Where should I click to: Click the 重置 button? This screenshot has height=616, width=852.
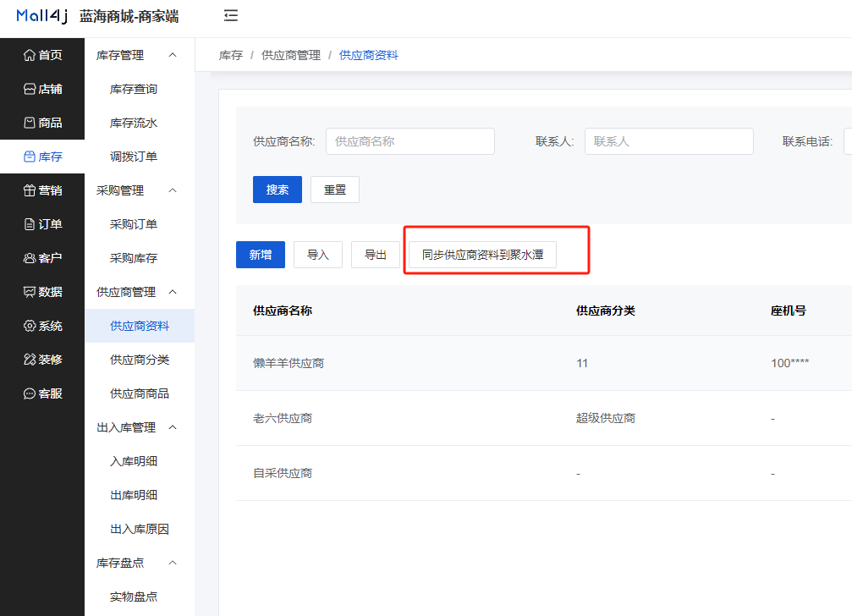(335, 190)
